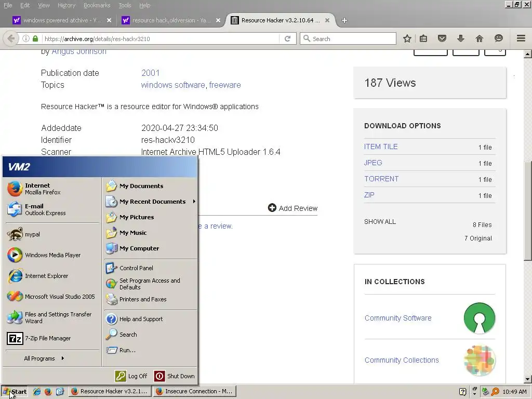Open the Run dialog entry
This screenshot has height=399, width=532.
[x=151, y=350]
